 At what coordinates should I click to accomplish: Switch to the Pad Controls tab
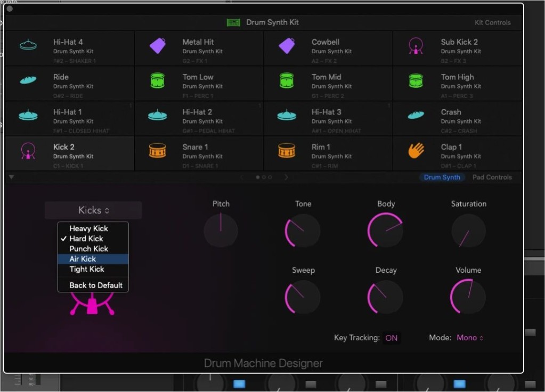(x=492, y=177)
